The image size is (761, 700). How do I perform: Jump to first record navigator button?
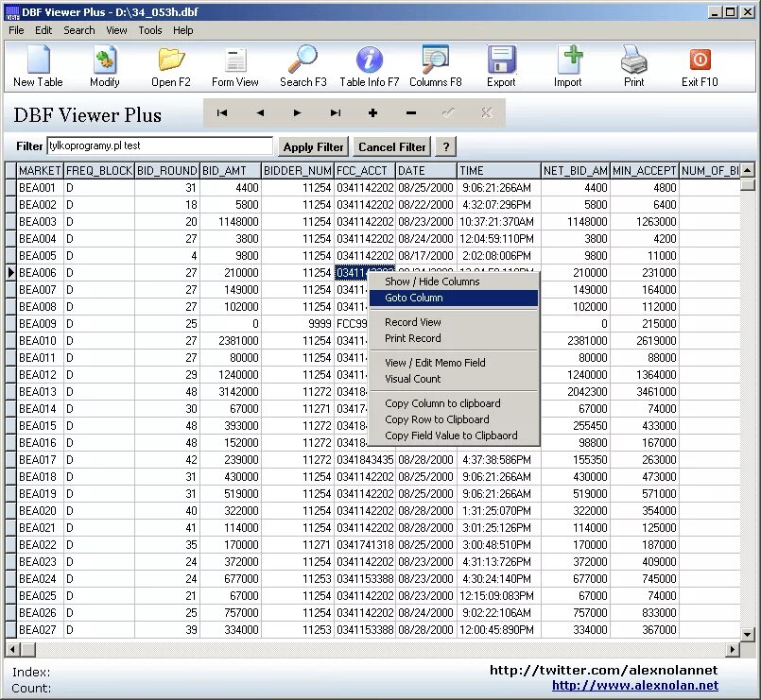[222, 113]
